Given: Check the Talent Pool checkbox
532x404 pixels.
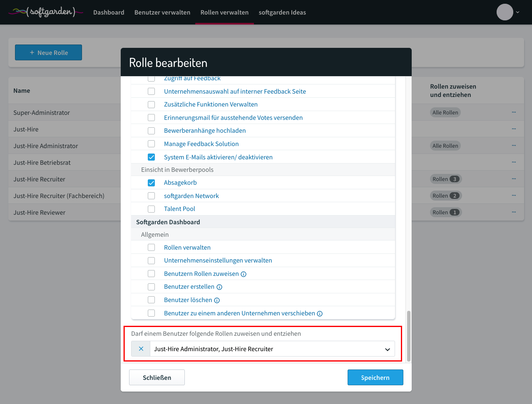Looking at the screenshot, I should (x=152, y=209).
